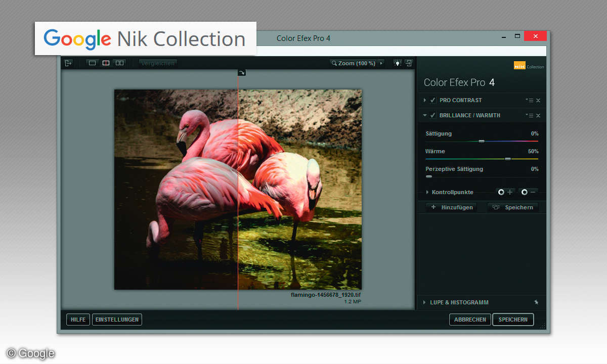Open the zoom level arrow menu
The image size is (607, 364).
point(381,63)
